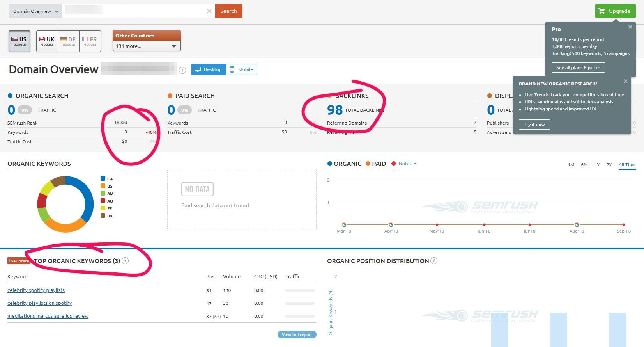644x347 pixels.
Task: Select the 6M time range
Action: tap(584, 165)
